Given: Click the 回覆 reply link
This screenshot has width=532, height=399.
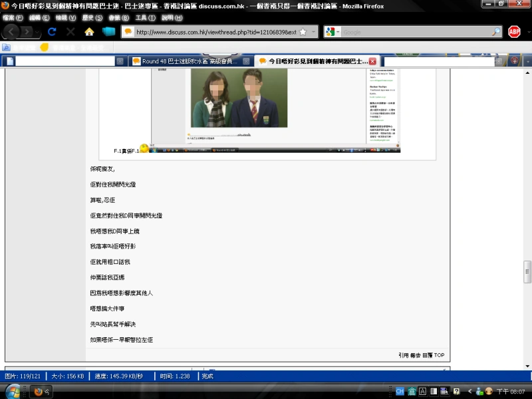Looking at the screenshot, I should point(428,355).
